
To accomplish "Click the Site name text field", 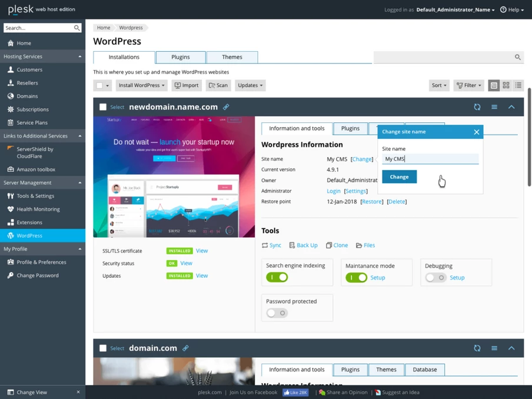I will [x=430, y=159].
